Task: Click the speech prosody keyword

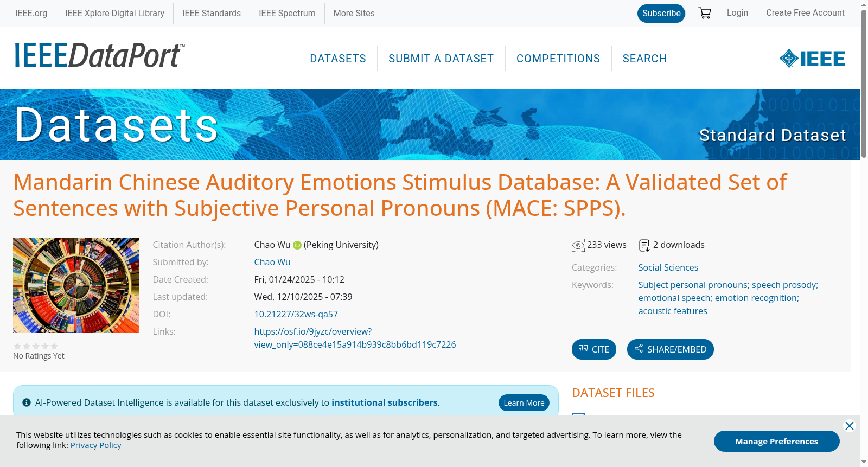Action: pos(784,285)
